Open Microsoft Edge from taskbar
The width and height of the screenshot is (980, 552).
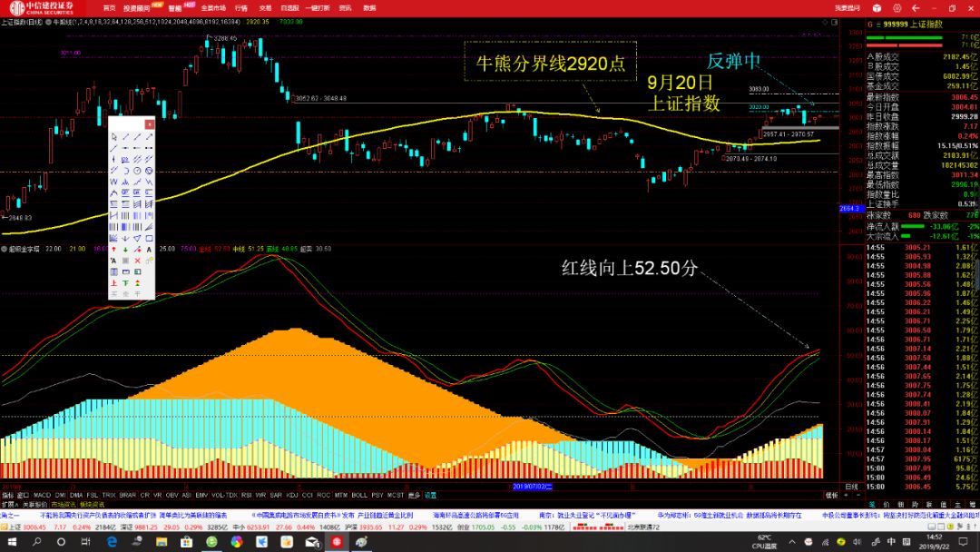tap(112, 542)
